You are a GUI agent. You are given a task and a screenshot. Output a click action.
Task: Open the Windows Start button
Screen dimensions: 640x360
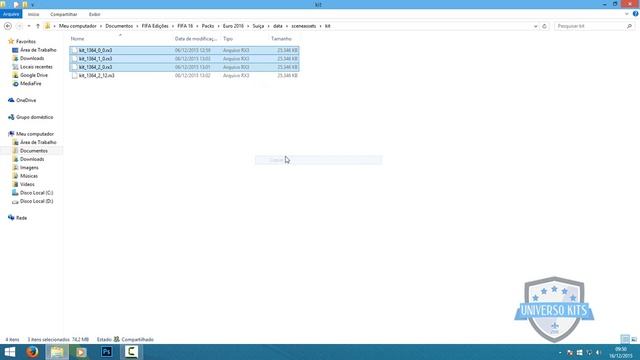click(x=9, y=352)
